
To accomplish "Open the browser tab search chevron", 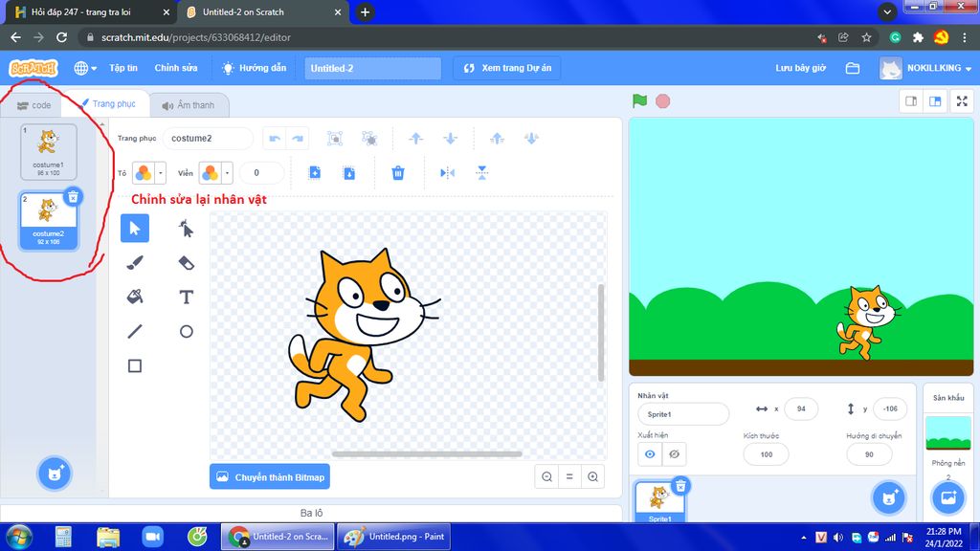I will pos(887,11).
